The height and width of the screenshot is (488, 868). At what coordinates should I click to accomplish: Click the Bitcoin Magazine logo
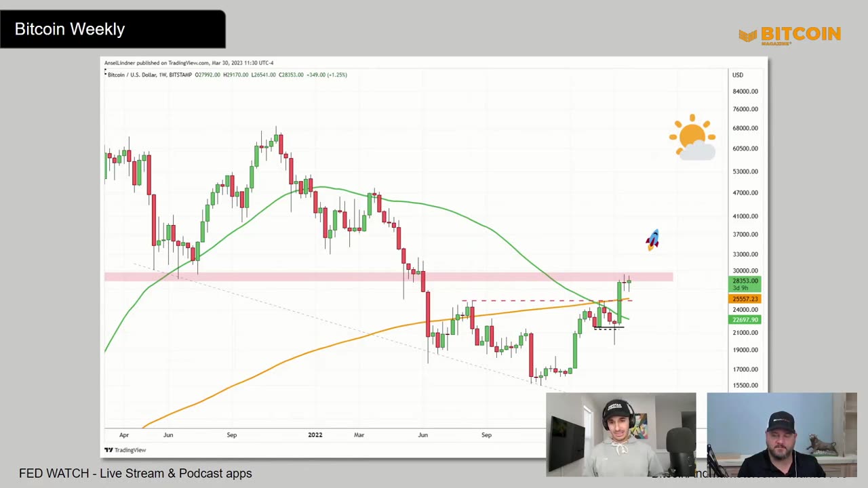click(x=790, y=35)
